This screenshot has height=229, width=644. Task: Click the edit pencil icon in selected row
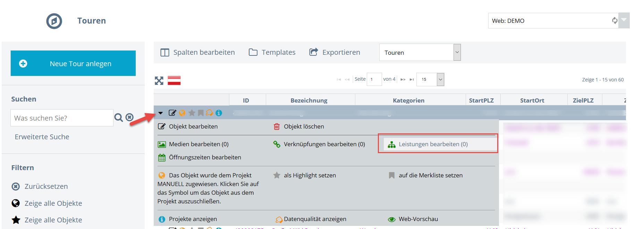pyautogui.click(x=172, y=113)
